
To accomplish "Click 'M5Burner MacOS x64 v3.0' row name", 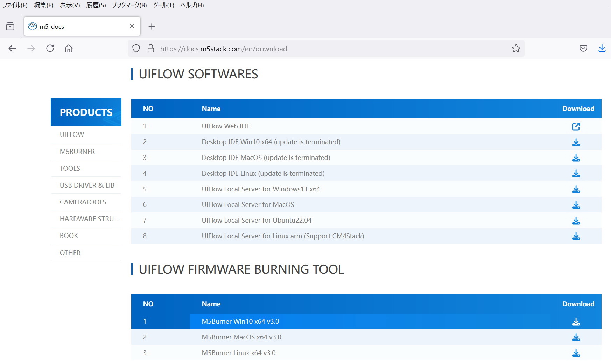I will [241, 337].
